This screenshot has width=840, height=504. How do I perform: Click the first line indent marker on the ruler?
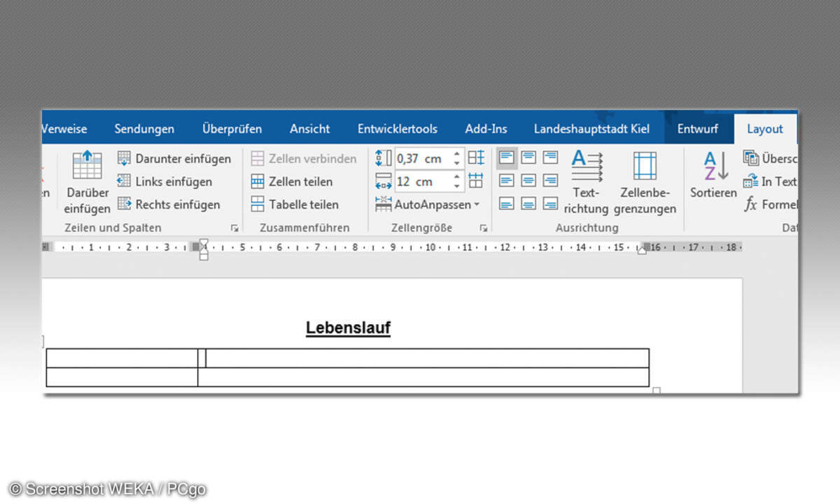point(204,242)
